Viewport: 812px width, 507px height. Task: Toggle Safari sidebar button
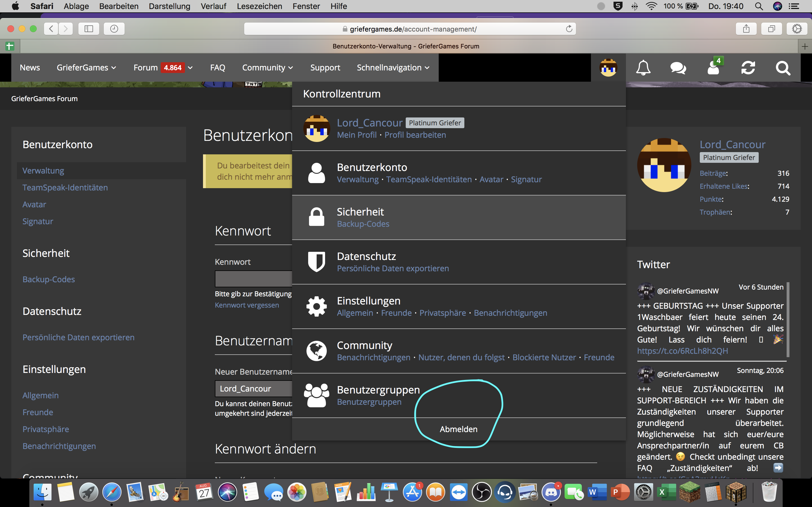pos(89,29)
